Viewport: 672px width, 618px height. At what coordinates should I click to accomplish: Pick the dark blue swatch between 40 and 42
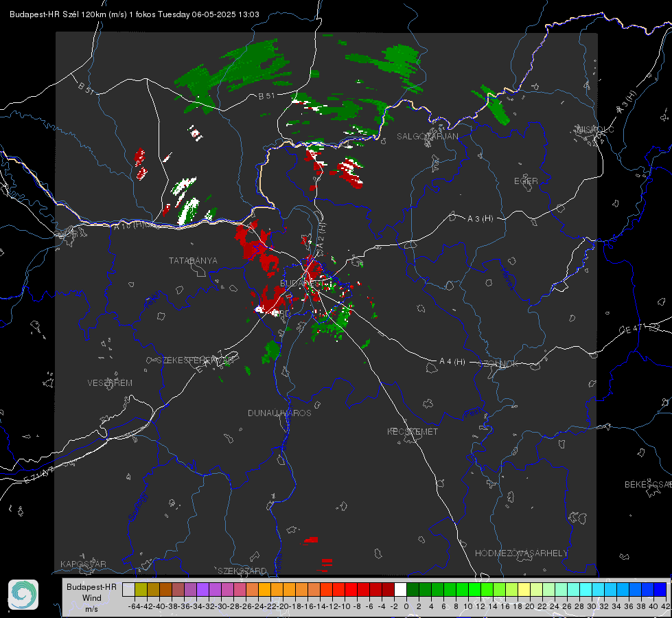coord(660,589)
